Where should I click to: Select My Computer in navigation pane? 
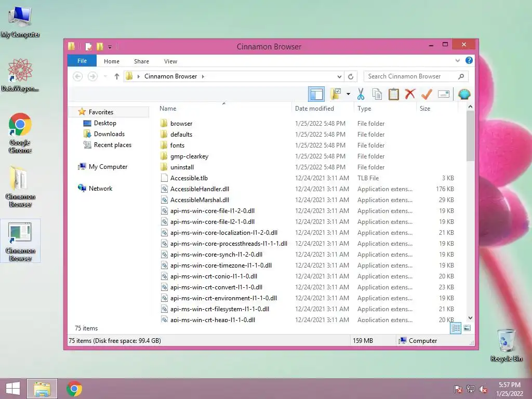(108, 167)
